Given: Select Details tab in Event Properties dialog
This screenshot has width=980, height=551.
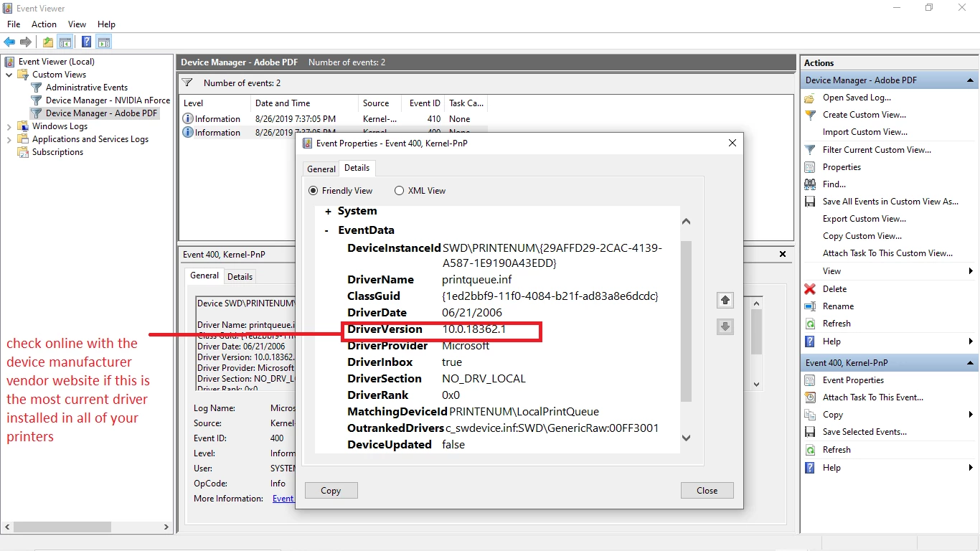Looking at the screenshot, I should (x=357, y=168).
